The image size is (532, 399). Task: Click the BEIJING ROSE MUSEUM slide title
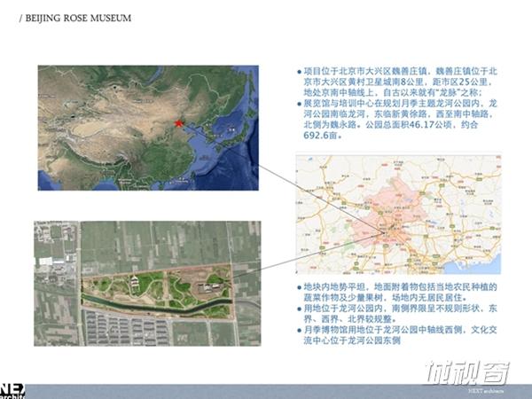[74, 18]
